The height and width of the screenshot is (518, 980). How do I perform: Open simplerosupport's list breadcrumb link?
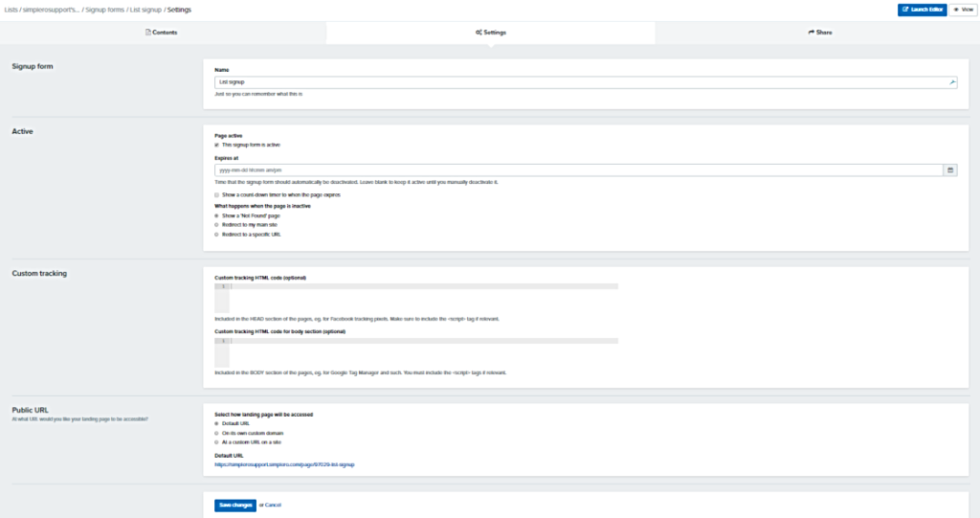[x=52, y=10]
